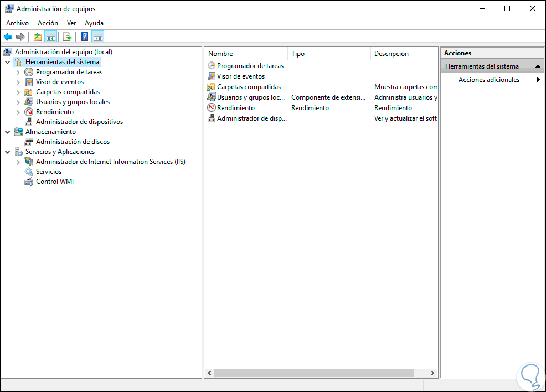546x392 pixels.
Task: Click 'Ver y actualizar el soft' description cell
Action: (406, 118)
